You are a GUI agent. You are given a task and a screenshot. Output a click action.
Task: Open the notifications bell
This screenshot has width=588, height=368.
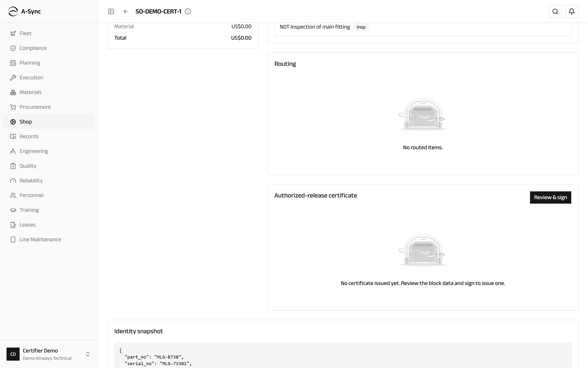pyautogui.click(x=571, y=11)
